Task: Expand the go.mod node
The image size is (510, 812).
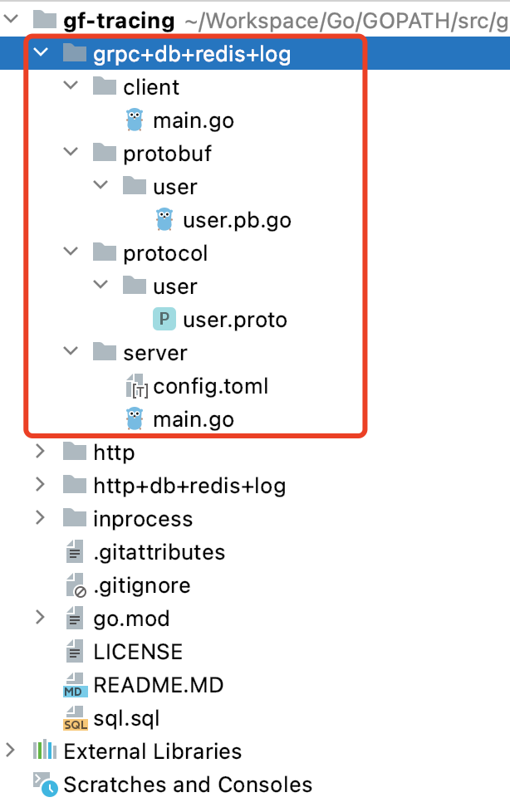Action: [x=40, y=619]
